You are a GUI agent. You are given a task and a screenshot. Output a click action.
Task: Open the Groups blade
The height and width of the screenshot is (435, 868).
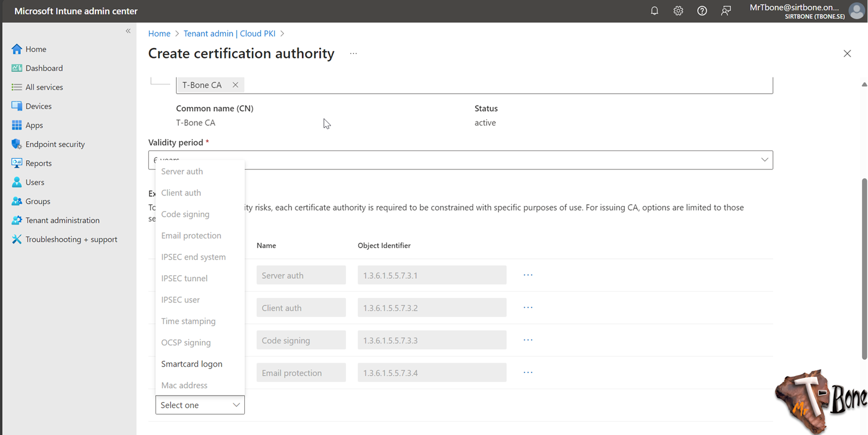[x=36, y=201]
